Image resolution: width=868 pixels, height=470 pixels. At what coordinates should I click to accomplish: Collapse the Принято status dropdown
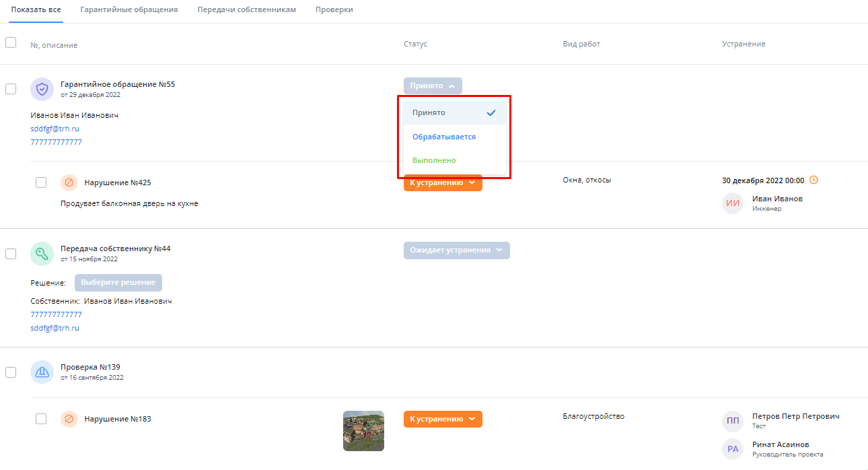click(433, 86)
